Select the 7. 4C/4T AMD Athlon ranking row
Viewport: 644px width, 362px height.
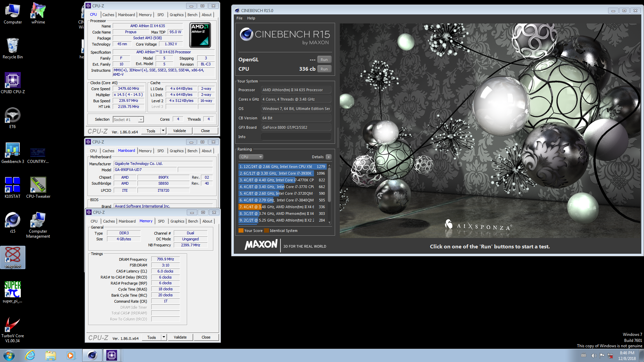(282, 207)
